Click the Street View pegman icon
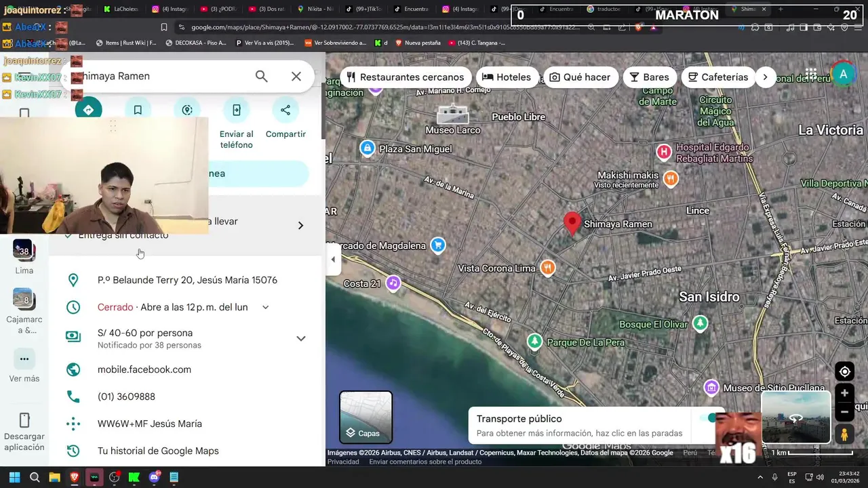The image size is (868, 488). [x=844, y=434]
